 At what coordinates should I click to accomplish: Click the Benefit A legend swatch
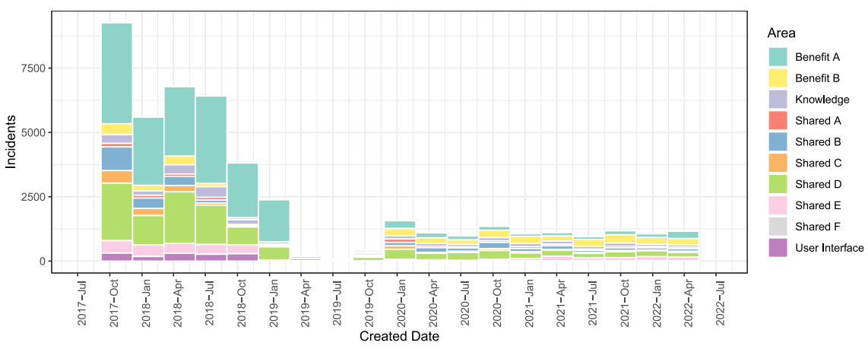click(x=778, y=57)
